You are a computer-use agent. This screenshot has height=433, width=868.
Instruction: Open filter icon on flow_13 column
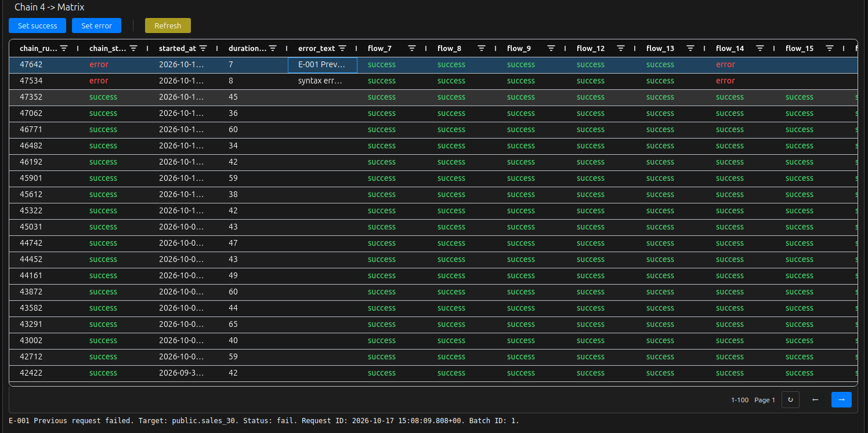coord(690,48)
